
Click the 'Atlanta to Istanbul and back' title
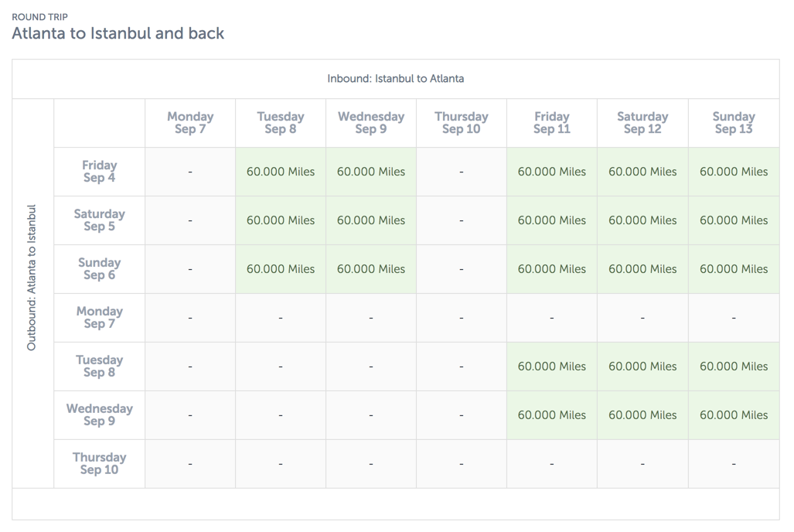(x=118, y=33)
